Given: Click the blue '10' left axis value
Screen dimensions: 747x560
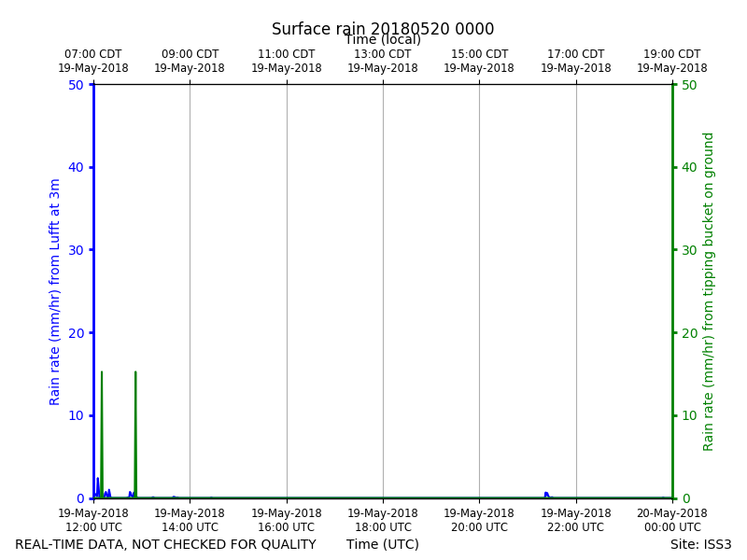Looking at the screenshot, I should pos(76,415).
